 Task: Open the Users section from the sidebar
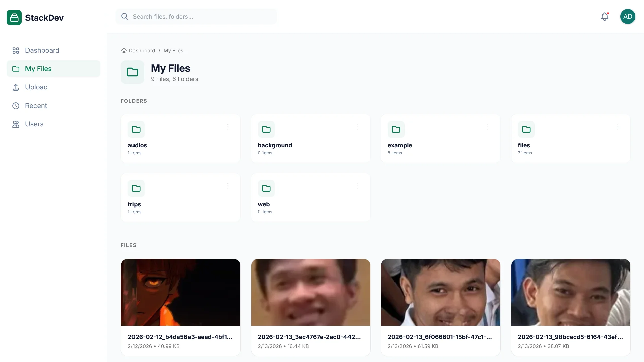tap(34, 124)
